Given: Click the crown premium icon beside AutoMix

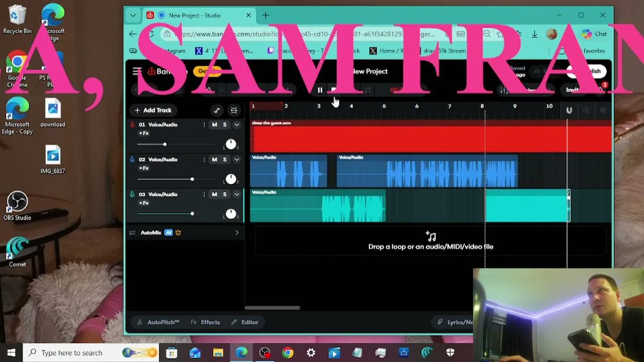Looking at the screenshot, I should [178, 233].
